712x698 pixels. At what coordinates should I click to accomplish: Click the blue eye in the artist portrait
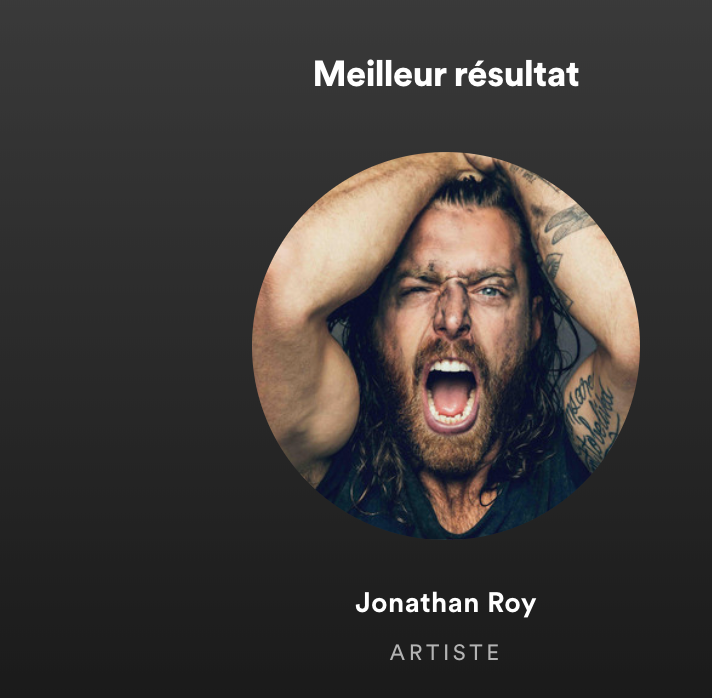tap(491, 291)
